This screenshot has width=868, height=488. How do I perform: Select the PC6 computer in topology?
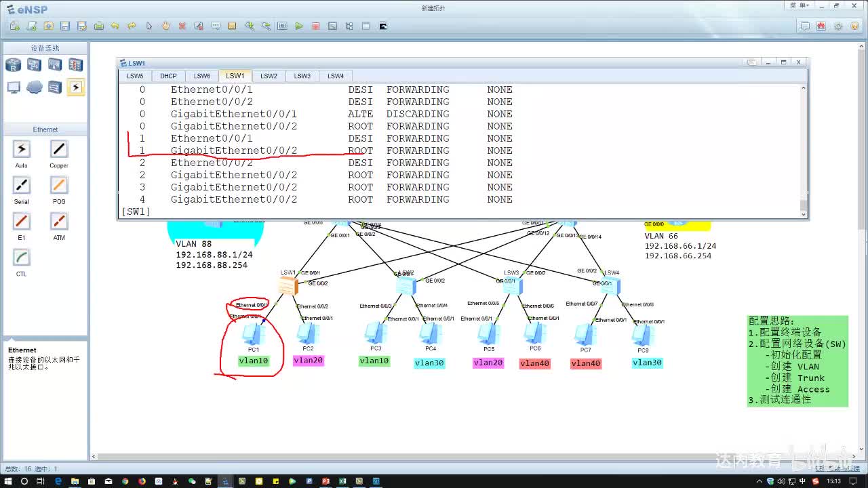(535, 333)
